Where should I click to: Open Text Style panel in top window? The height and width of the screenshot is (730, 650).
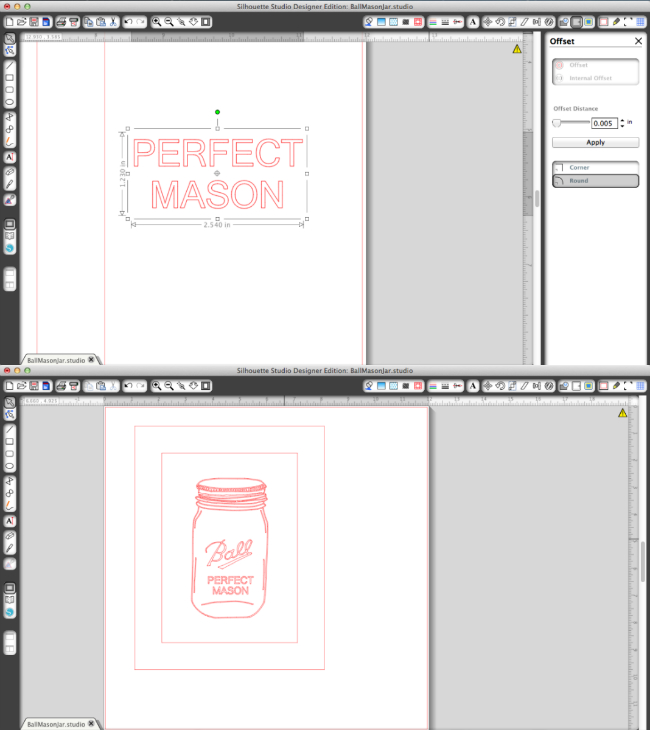(473, 22)
